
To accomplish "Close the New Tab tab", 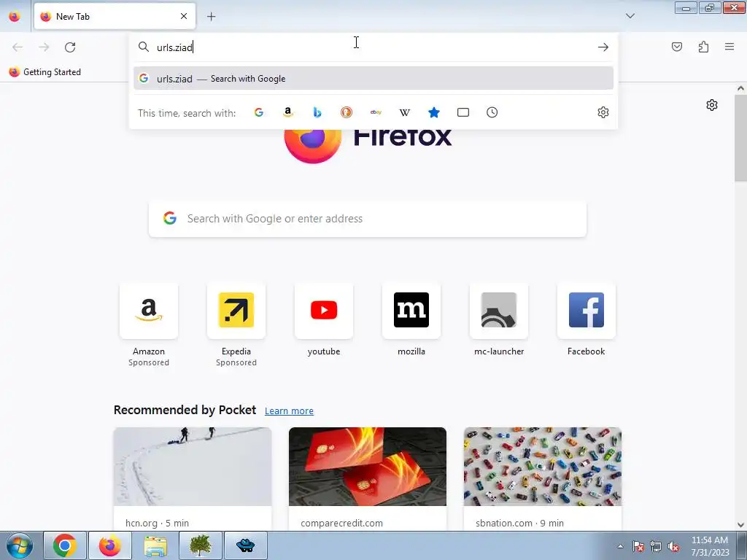I will (x=184, y=16).
